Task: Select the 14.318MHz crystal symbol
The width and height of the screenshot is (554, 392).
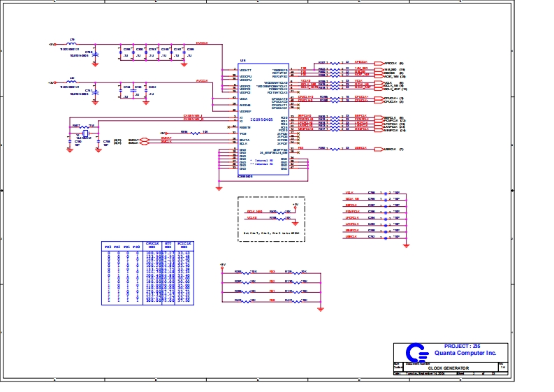Action: [x=87, y=132]
